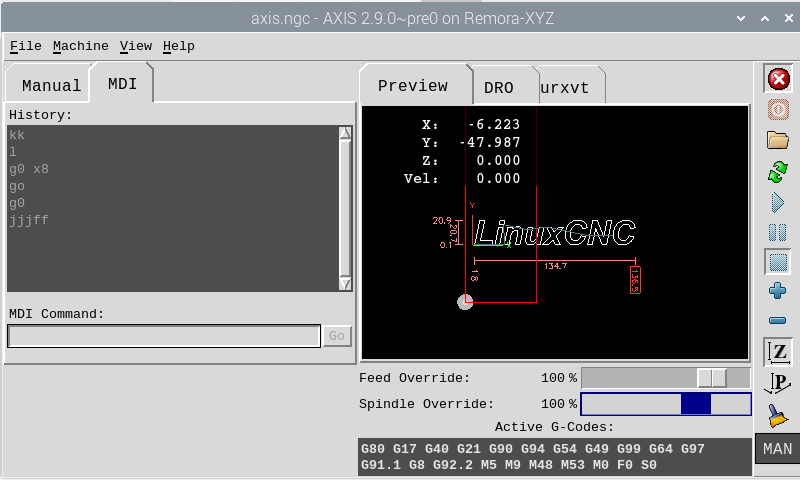This screenshot has width=800, height=480.
Task: Close the AXIS window
Action: (x=788, y=18)
